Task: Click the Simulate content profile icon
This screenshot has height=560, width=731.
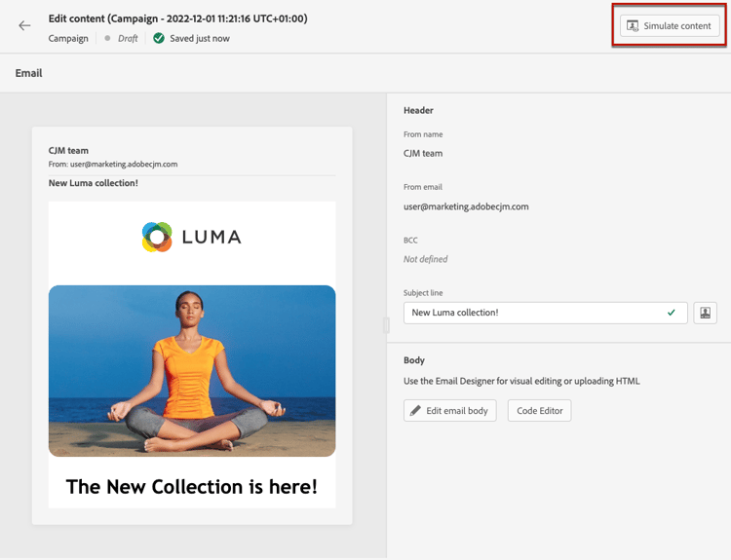Action: coord(633,25)
